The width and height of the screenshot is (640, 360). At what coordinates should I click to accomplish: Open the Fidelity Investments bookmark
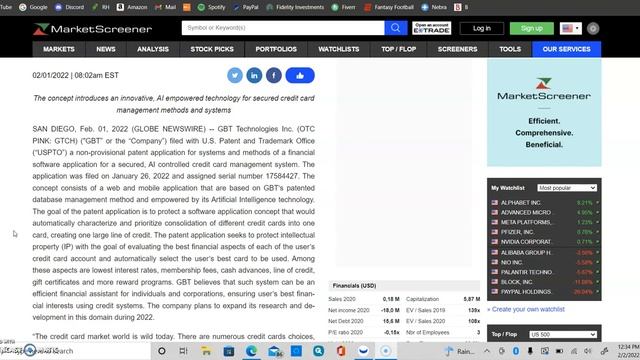coord(295,7)
